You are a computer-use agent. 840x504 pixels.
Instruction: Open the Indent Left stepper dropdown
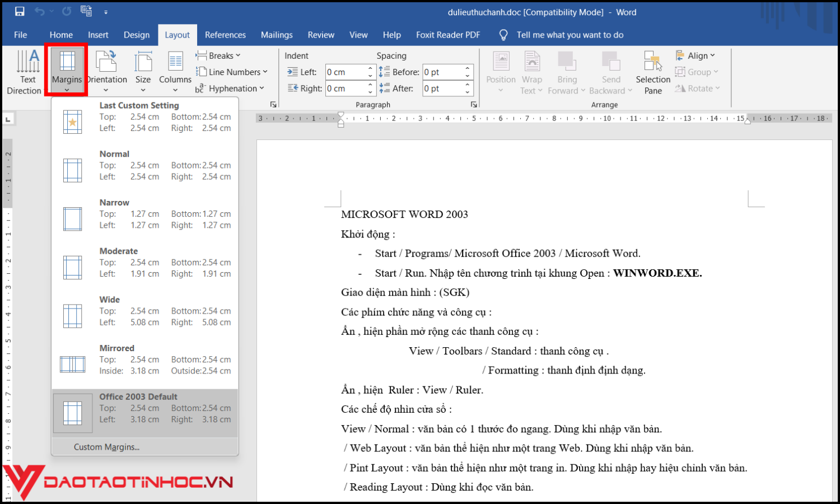pos(369,72)
